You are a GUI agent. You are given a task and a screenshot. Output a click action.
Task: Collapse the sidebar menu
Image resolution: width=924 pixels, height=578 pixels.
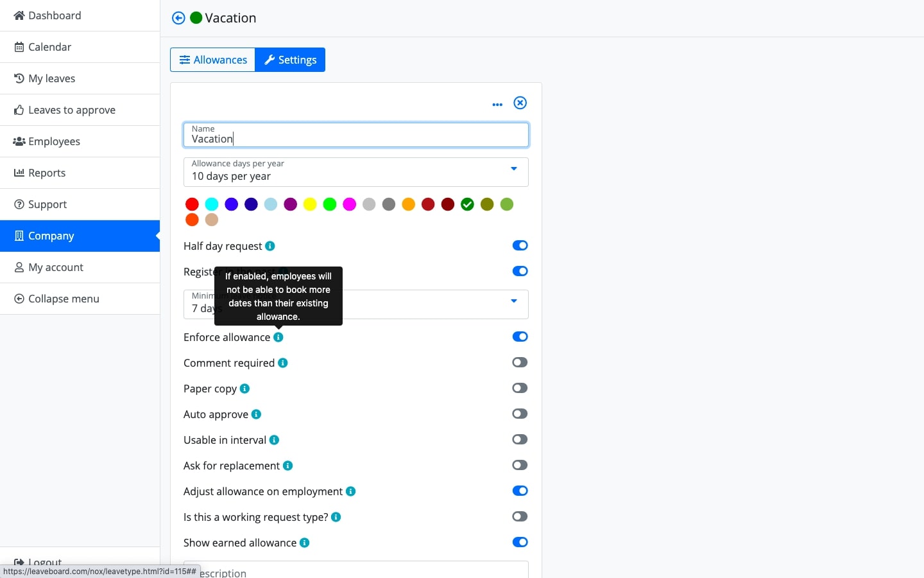pyautogui.click(x=62, y=299)
